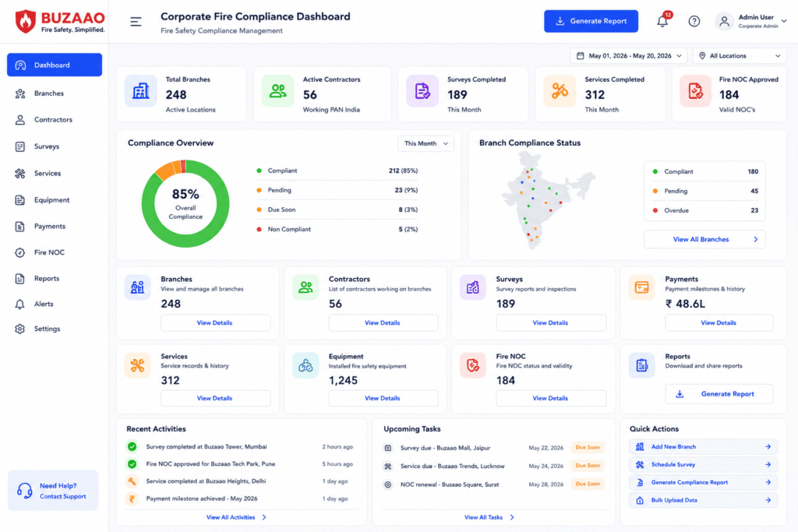The height and width of the screenshot is (532, 798).
Task: Expand the Admin User account menu
Action: coord(750,21)
